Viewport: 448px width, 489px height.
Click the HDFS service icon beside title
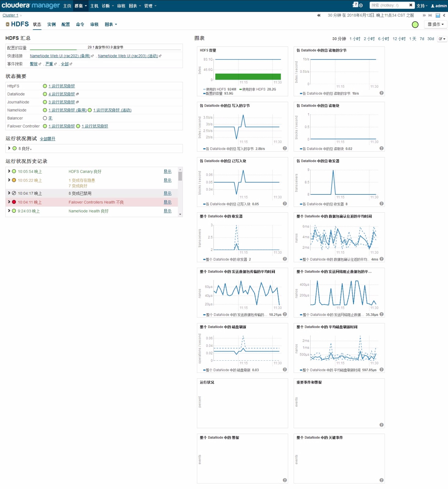8,24
